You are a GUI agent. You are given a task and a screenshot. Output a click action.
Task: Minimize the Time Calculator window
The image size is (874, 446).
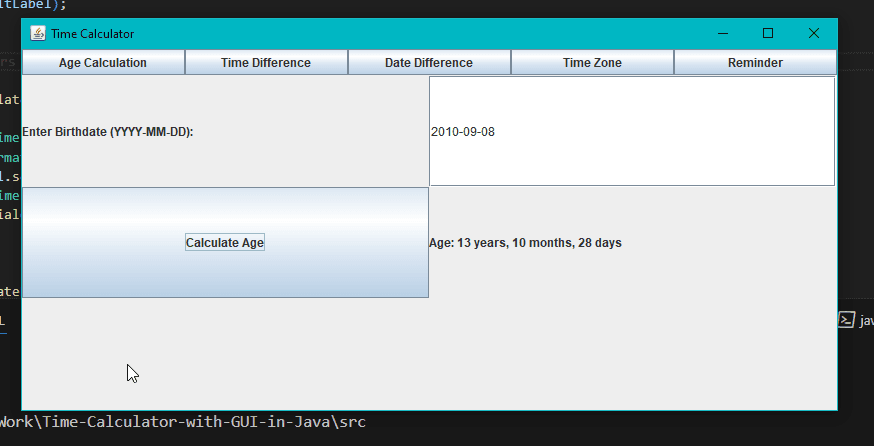tap(722, 34)
